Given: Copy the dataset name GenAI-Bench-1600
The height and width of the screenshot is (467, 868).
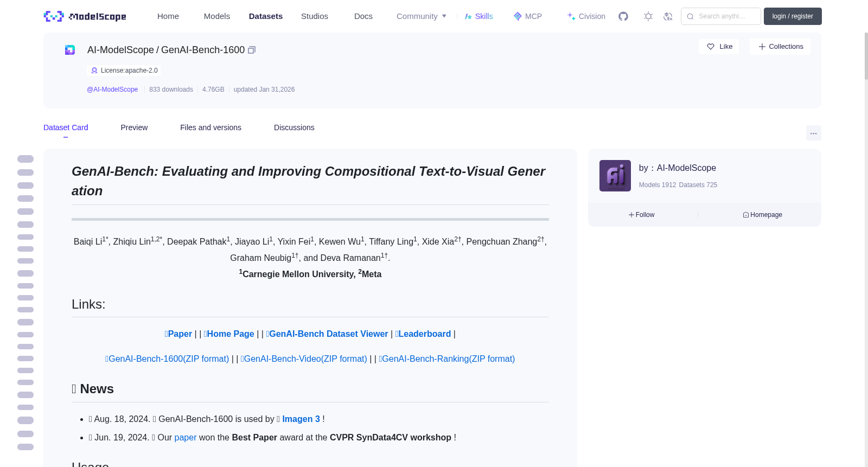Looking at the screenshot, I should pos(252,50).
